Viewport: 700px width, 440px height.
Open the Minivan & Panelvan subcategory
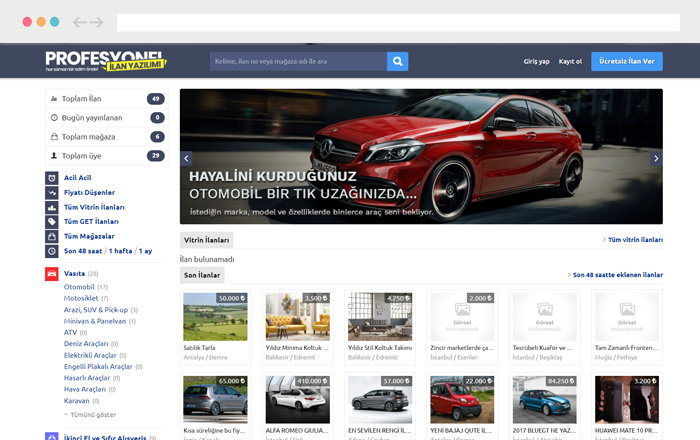[x=95, y=321]
